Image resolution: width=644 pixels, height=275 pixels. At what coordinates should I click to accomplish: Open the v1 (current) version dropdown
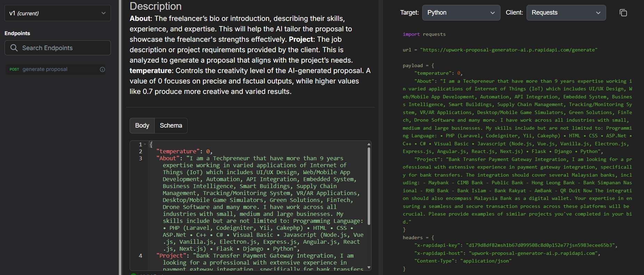[58, 13]
